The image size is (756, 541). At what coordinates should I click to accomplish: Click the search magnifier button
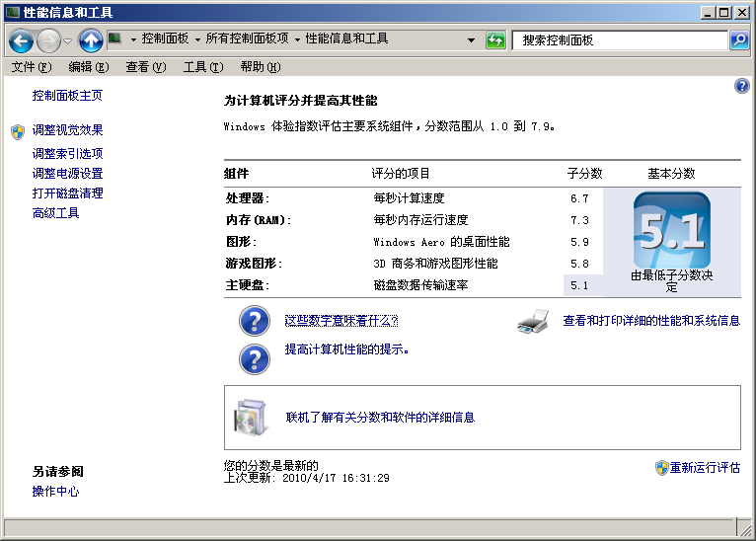point(739,40)
